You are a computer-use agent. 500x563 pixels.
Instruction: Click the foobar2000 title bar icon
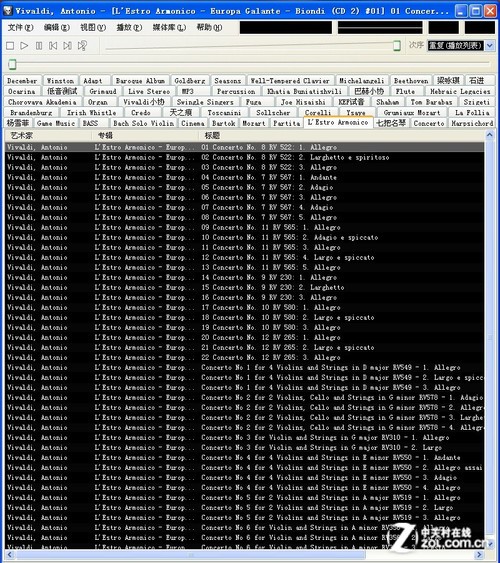pos(8,11)
